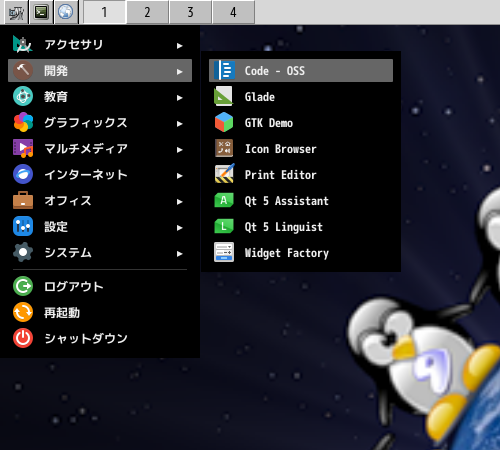
Task: Click the Code - OSS icon
Action: coord(224,70)
